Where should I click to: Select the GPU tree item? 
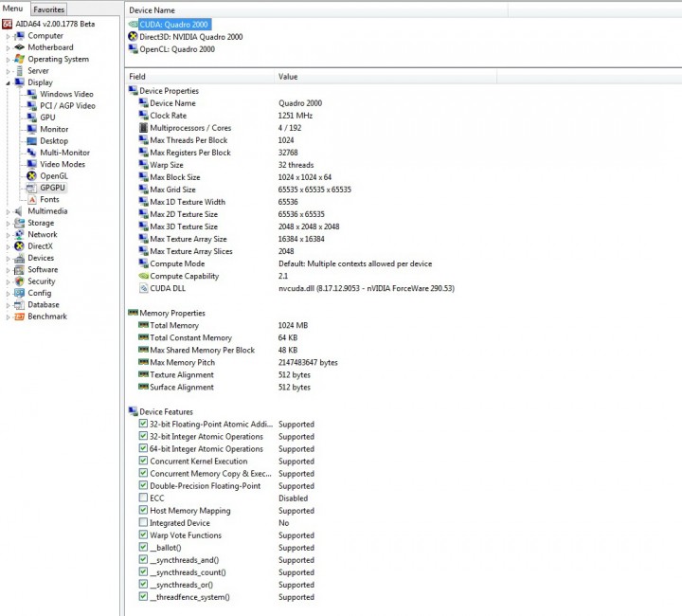coord(47,118)
